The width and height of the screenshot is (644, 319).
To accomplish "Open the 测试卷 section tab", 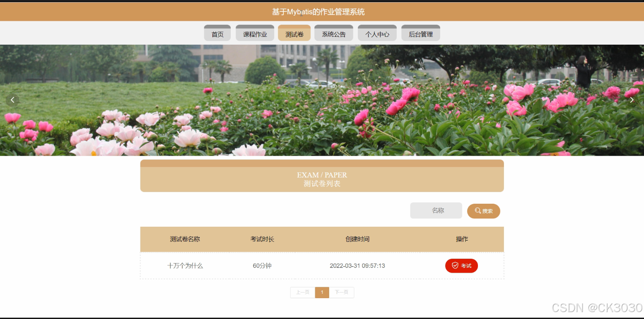I will click(x=294, y=33).
